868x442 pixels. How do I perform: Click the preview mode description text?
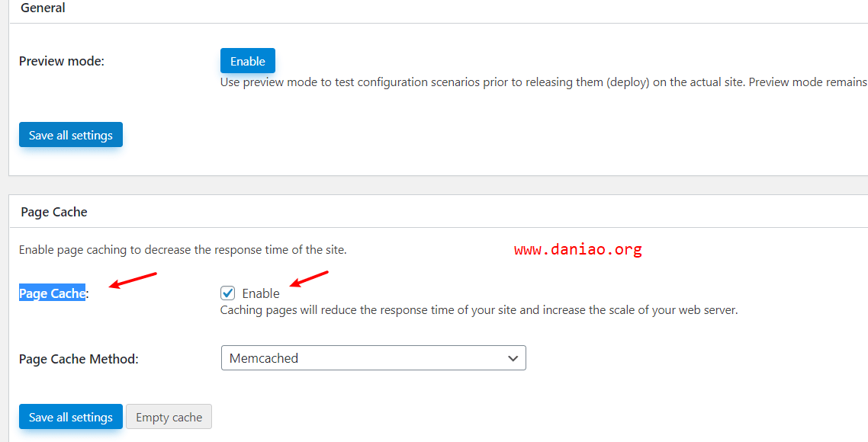pos(544,82)
